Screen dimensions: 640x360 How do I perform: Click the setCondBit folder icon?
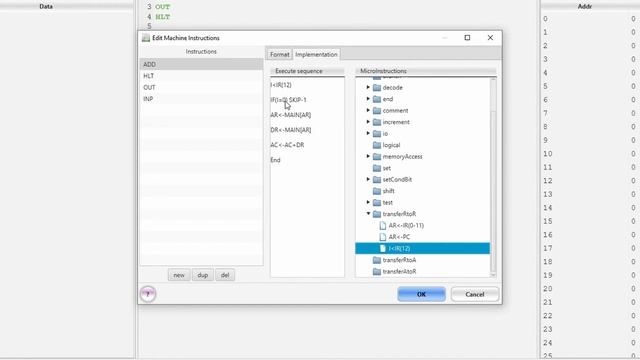pyautogui.click(x=377, y=179)
